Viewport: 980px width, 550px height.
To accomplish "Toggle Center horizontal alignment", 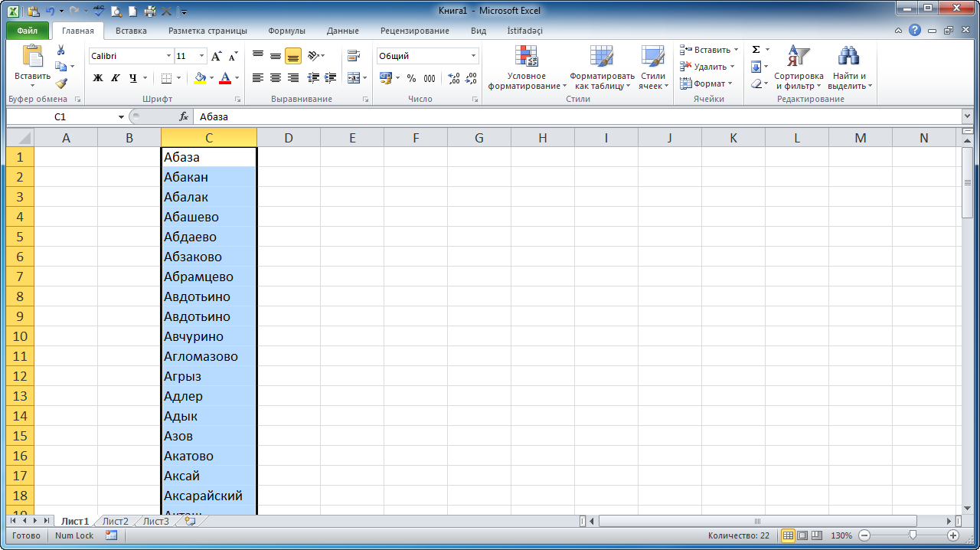I will [x=276, y=78].
